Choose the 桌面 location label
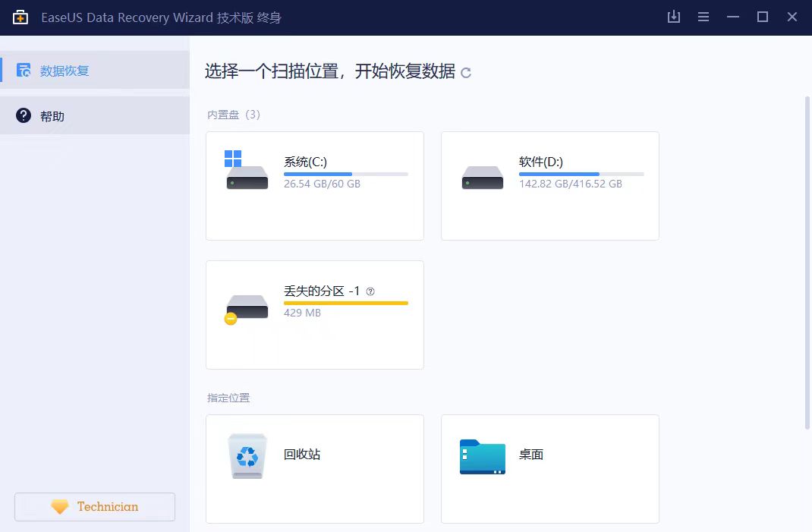Viewport: 812px width, 532px height. [531, 455]
